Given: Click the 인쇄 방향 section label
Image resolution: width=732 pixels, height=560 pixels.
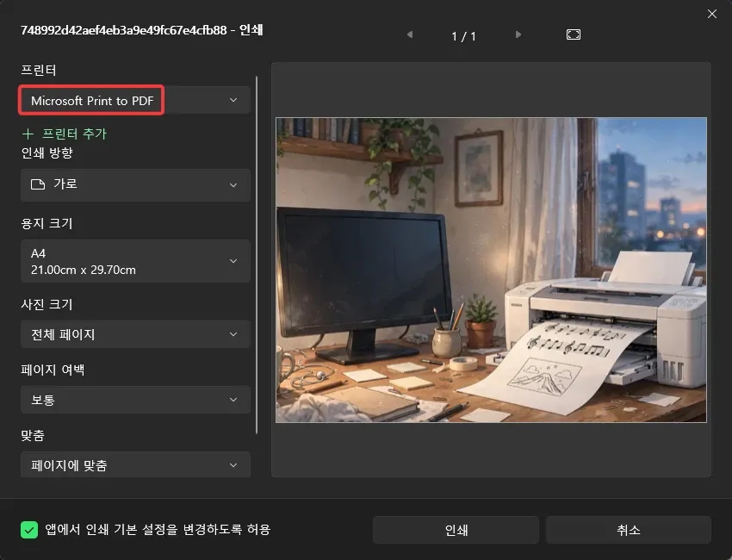Looking at the screenshot, I should (47, 152).
